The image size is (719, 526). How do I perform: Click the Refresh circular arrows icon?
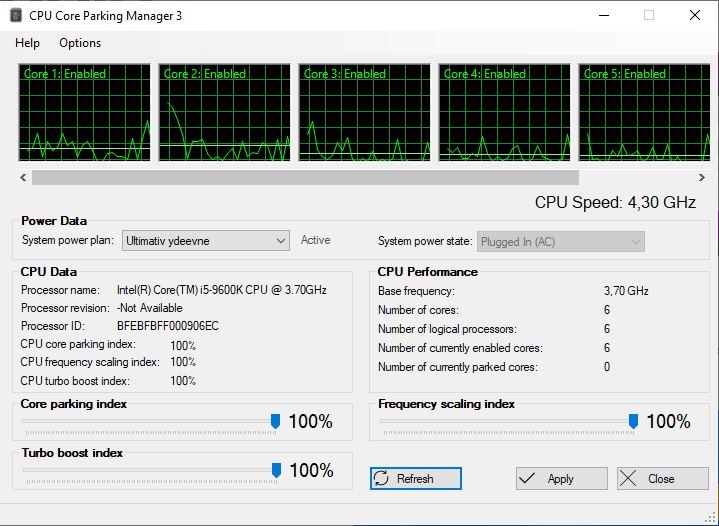(x=381, y=478)
